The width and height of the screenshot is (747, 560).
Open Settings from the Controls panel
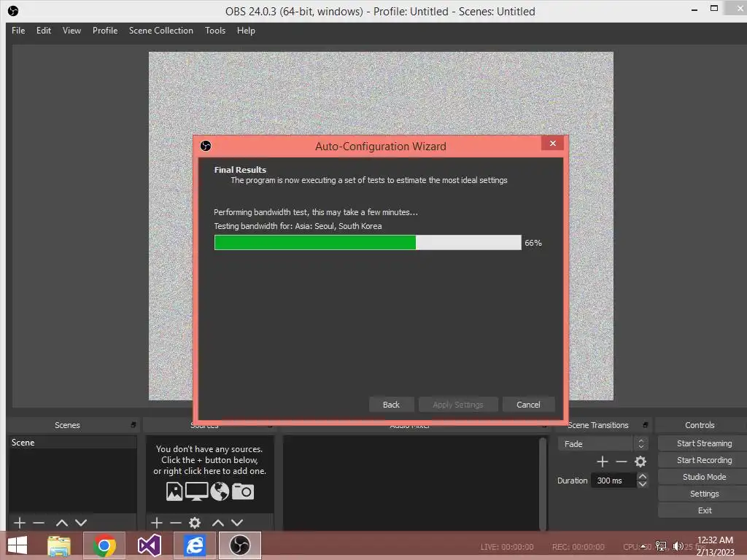(704, 494)
